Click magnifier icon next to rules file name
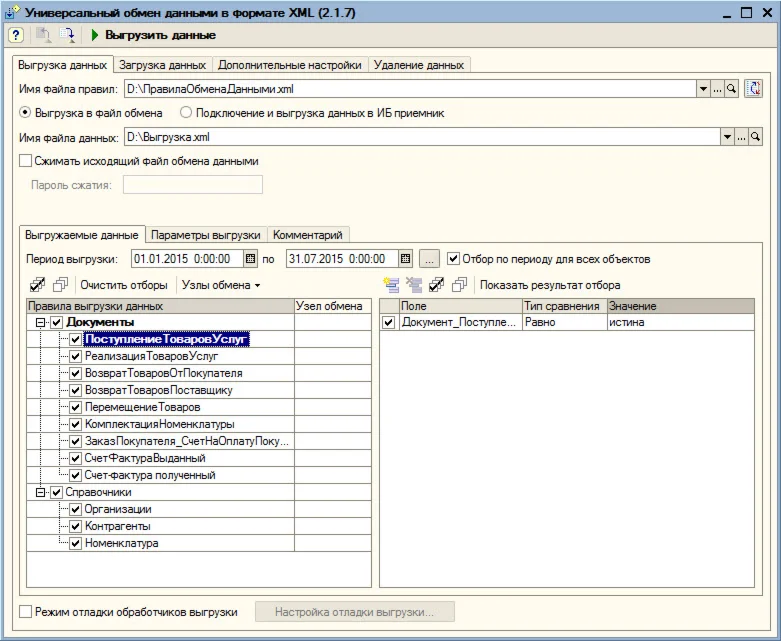Screen dimensions: 781x641 732,89
